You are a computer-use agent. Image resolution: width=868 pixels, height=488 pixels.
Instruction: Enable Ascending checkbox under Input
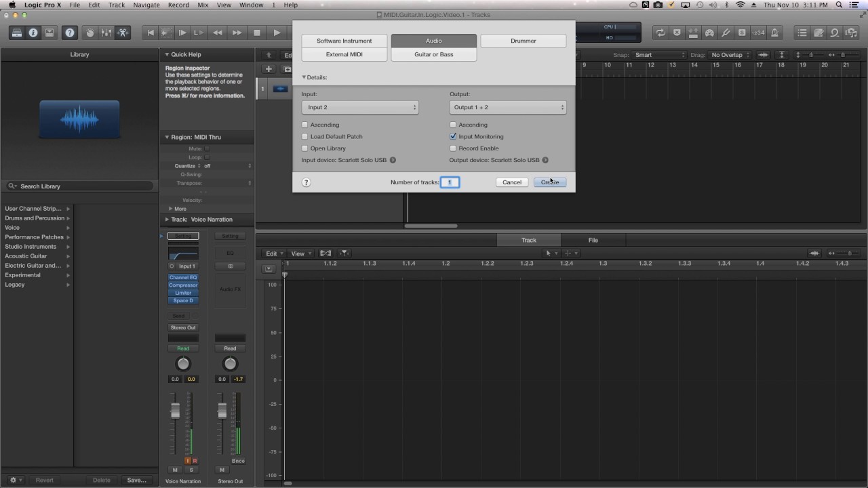[x=304, y=125]
